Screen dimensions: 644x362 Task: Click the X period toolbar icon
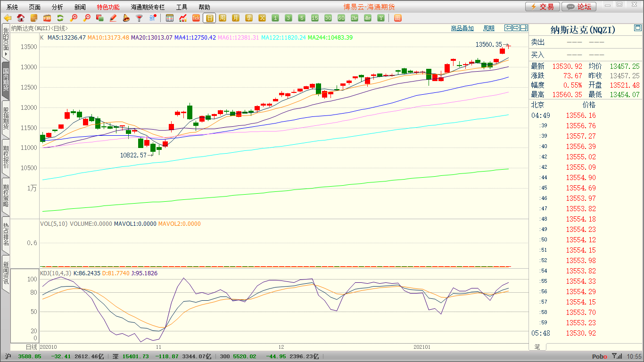coord(262,18)
